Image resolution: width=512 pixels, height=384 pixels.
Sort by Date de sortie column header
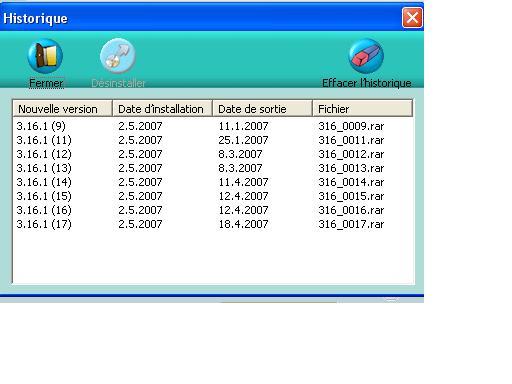(x=262, y=108)
